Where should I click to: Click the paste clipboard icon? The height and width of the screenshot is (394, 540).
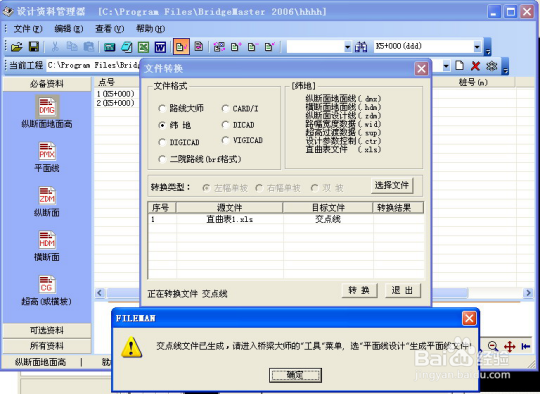tap(89, 46)
